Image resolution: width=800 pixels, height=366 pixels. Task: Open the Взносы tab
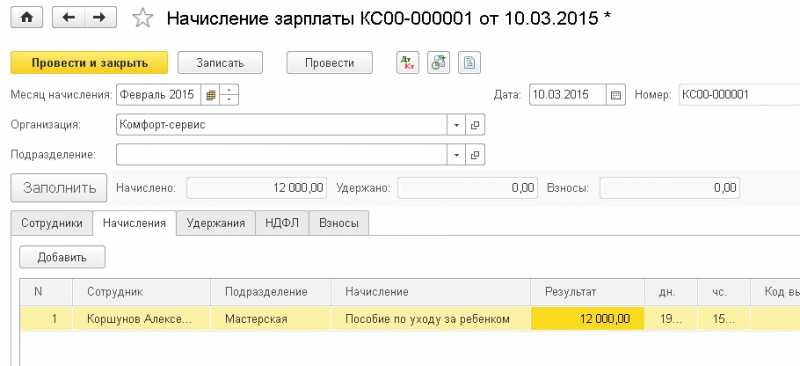(x=338, y=223)
